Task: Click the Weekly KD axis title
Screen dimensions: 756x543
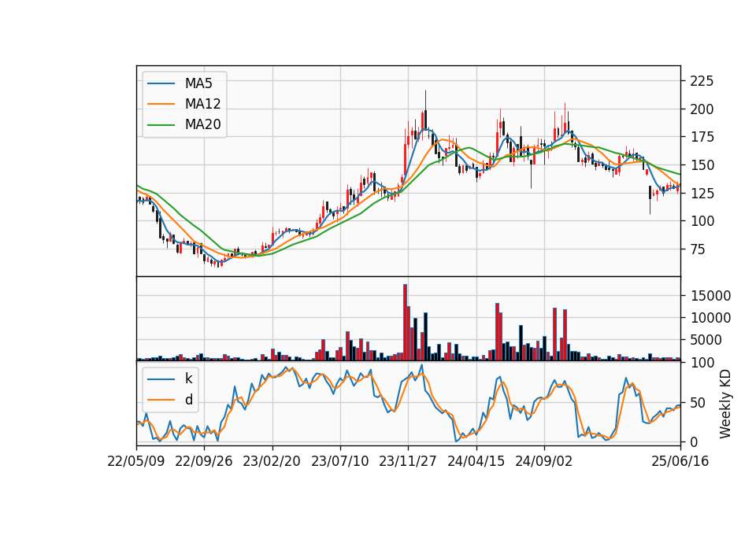Action: tap(725, 404)
